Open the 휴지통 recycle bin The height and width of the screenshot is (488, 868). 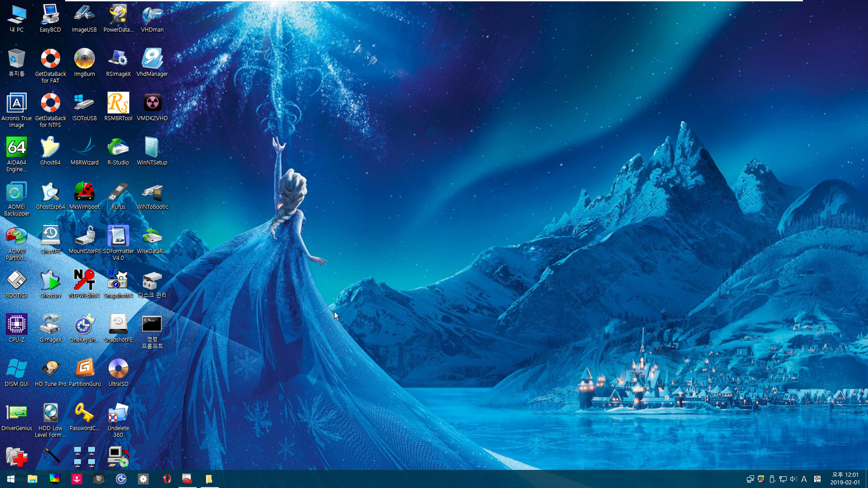click(17, 63)
